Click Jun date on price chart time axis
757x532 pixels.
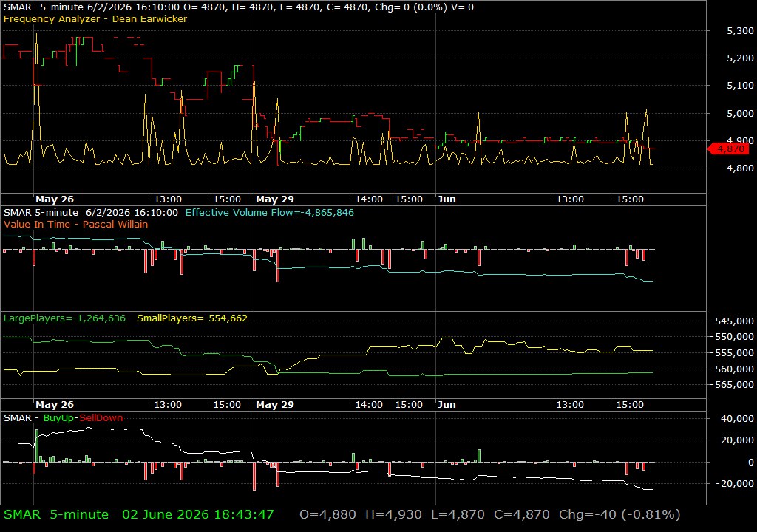click(x=447, y=199)
